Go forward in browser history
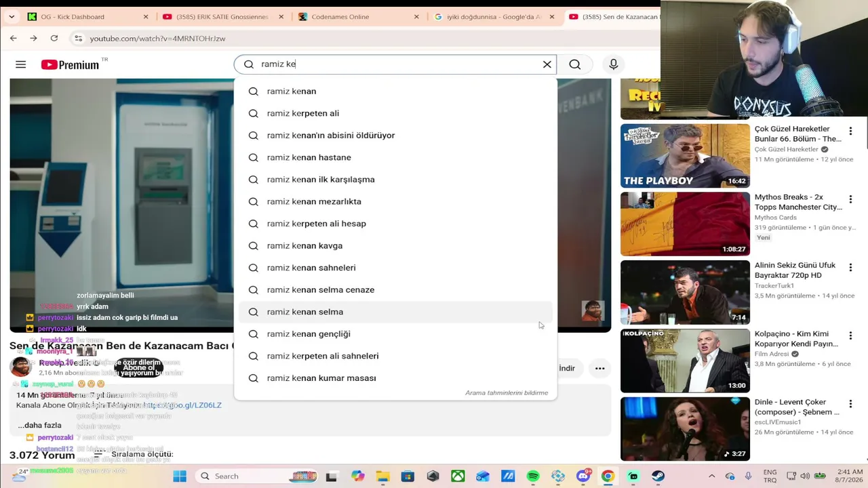This screenshot has width=868, height=488. pyautogui.click(x=33, y=39)
